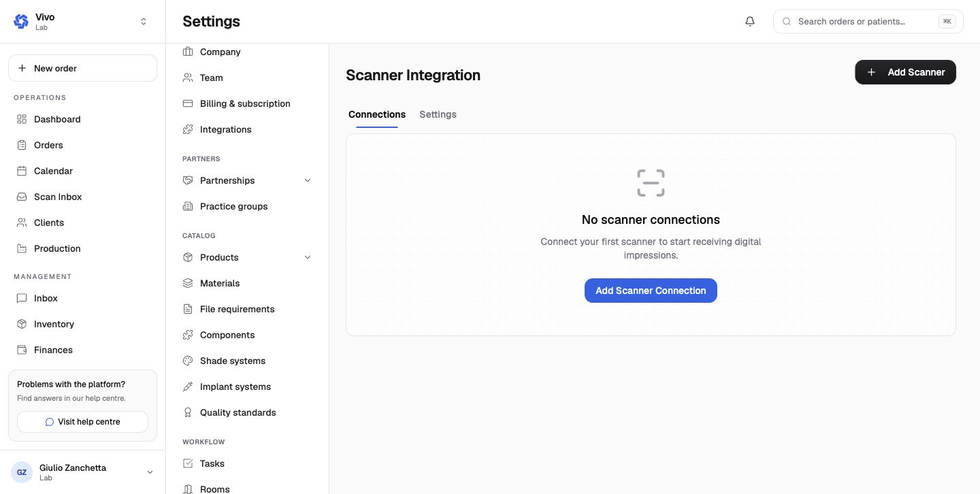Open Calendar via its icon
Image resolution: width=980 pixels, height=494 pixels.
coord(22,171)
